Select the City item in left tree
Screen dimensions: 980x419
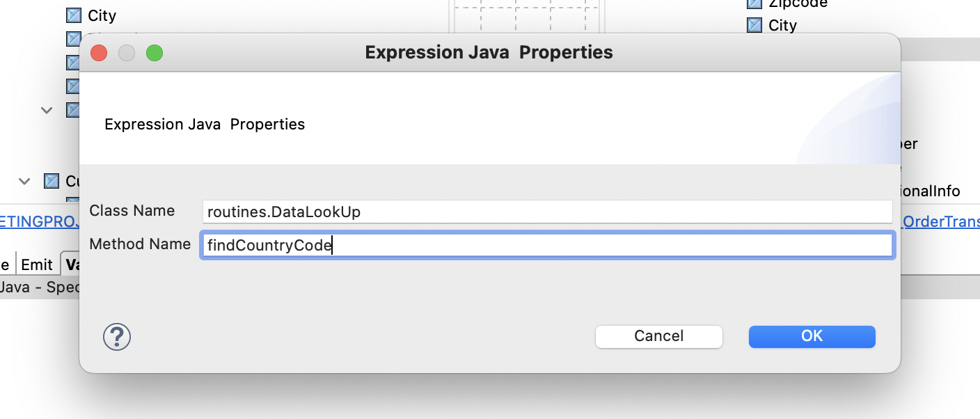(x=102, y=15)
